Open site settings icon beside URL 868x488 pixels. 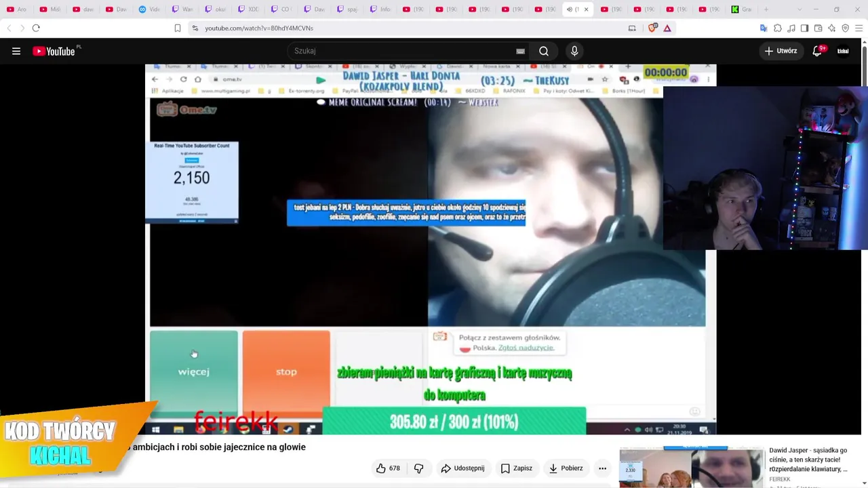click(x=195, y=28)
